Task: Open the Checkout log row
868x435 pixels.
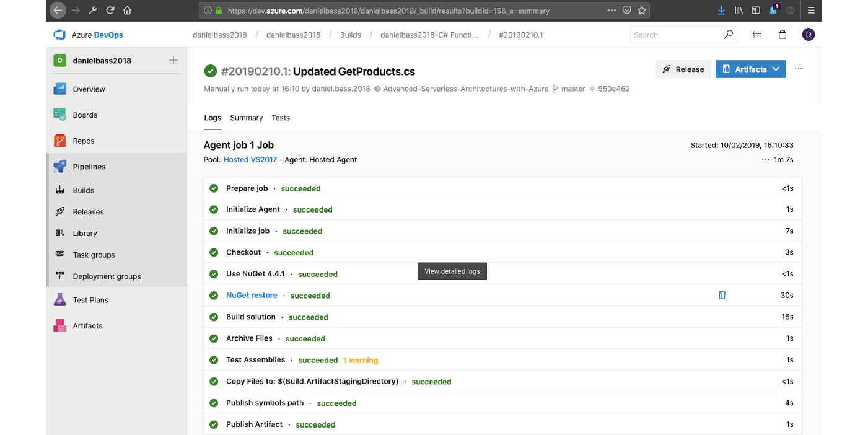Action: tap(502, 253)
